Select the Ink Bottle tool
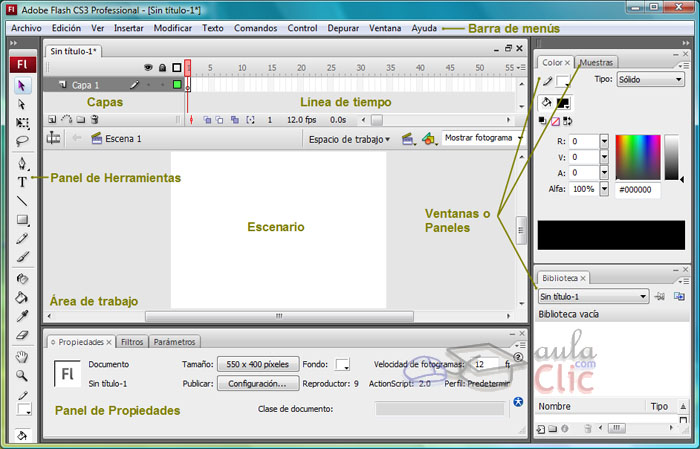Viewport: 700px width, 449px height. click(x=22, y=279)
